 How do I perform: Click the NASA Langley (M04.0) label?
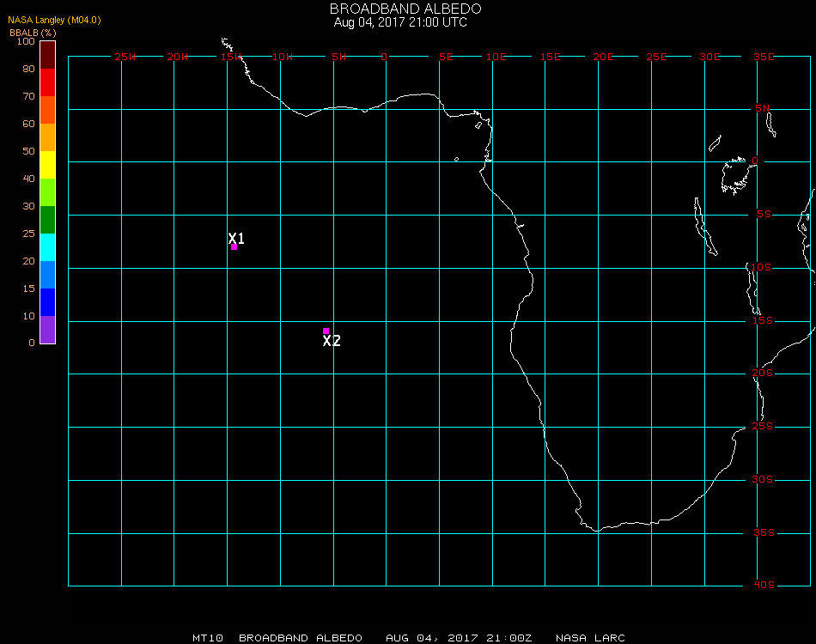pos(54,20)
